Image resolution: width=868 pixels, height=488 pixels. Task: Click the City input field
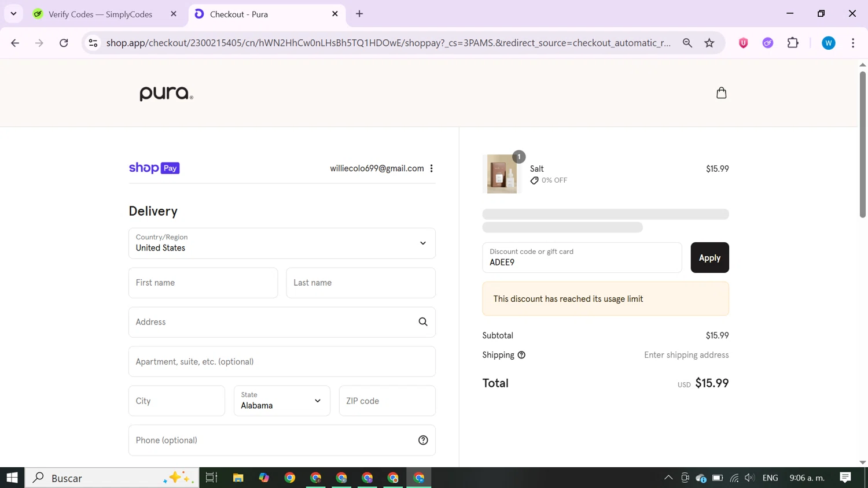tap(176, 401)
